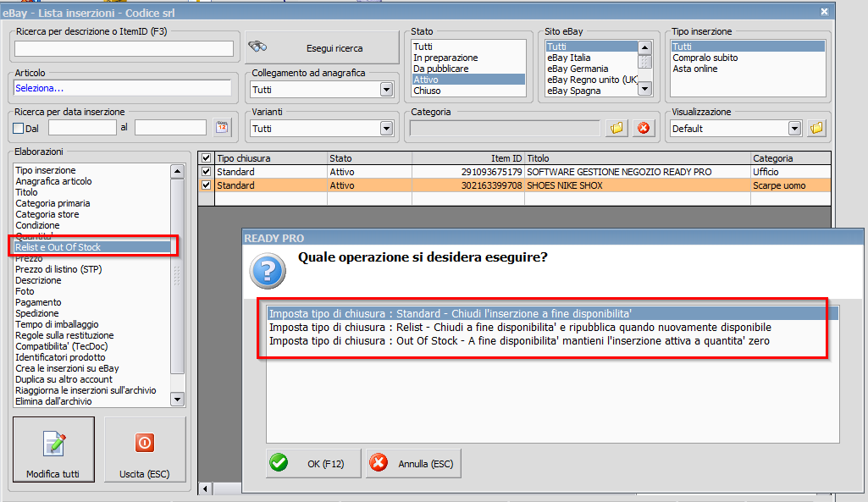
Task: Open the Categoria folder browse icon
Action: point(616,128)
